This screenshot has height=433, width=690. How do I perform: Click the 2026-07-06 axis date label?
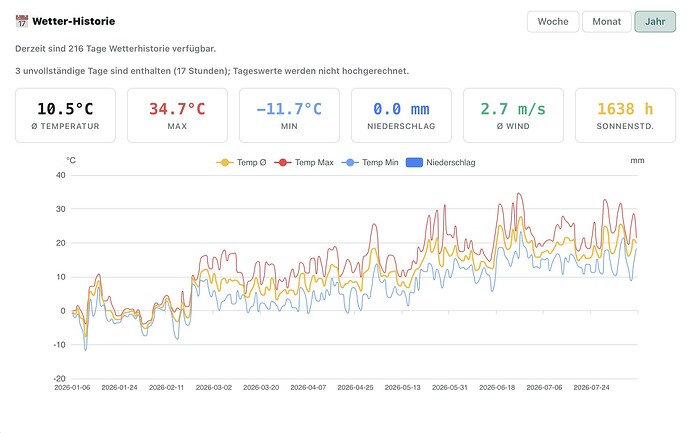544,388
